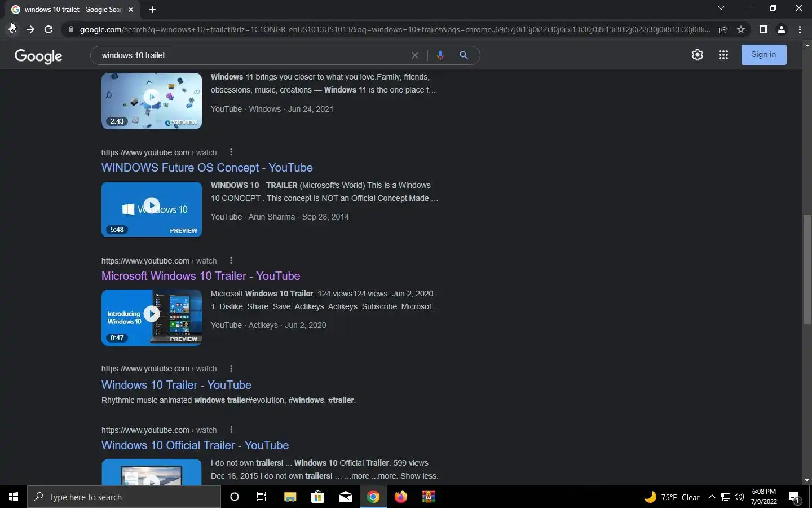Image resolution: width=812 pixels, height=508 pixels.
Task: Click the taskbar search box
Action: [124, 497]
